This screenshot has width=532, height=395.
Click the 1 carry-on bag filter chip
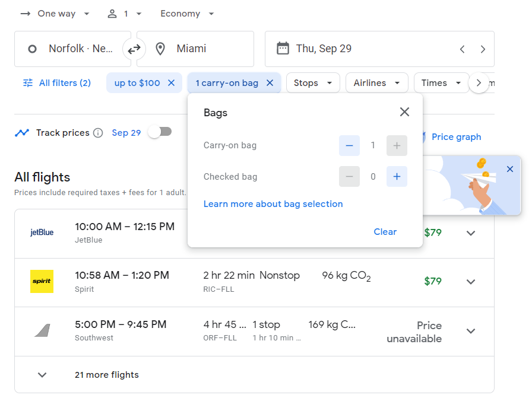point(227,83)
